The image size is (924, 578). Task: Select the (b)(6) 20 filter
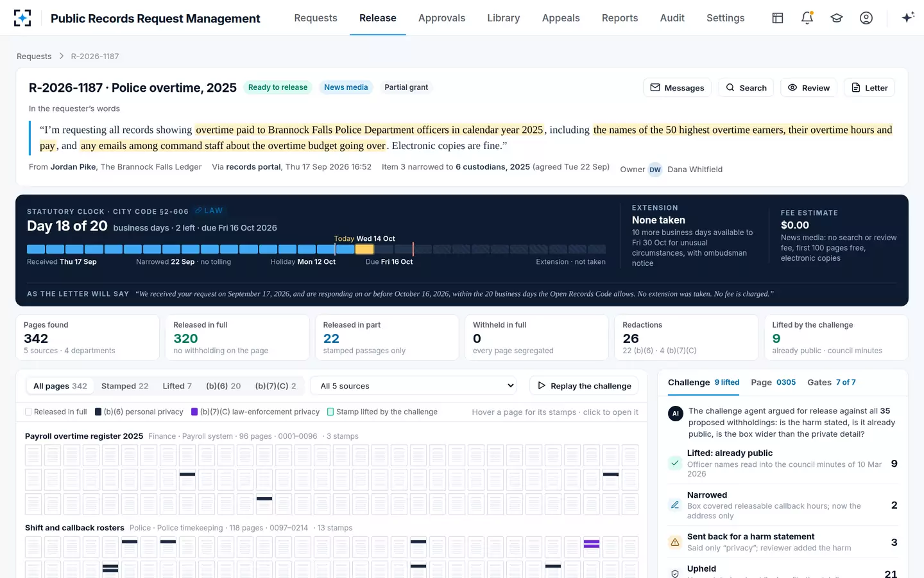tap(223, 386)
